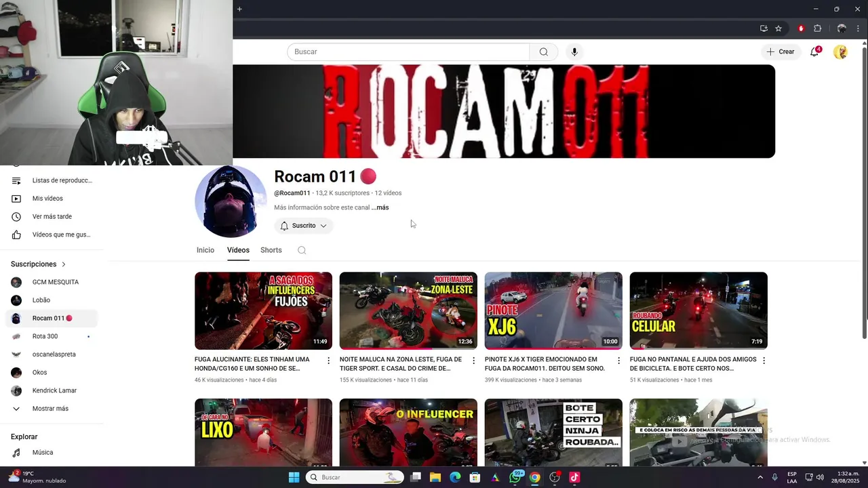Open Windows Start menu
Viewport: 868px width, 488px height.
coord(294,477)
